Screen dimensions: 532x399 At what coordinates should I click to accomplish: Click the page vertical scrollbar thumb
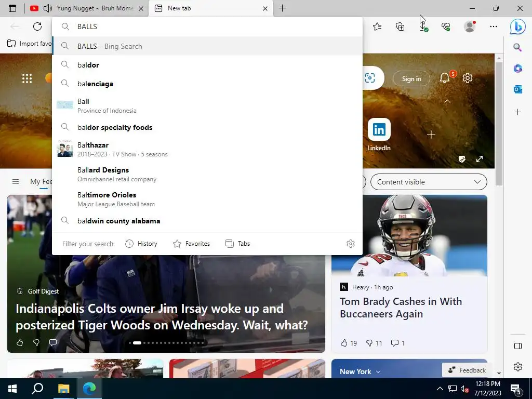pos(499,124)
